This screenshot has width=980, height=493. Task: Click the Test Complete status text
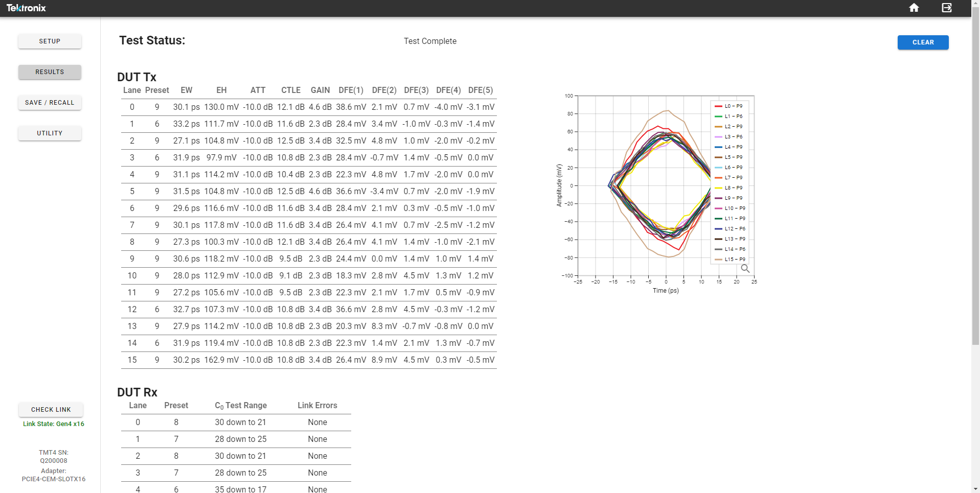[x=430, y=41]
